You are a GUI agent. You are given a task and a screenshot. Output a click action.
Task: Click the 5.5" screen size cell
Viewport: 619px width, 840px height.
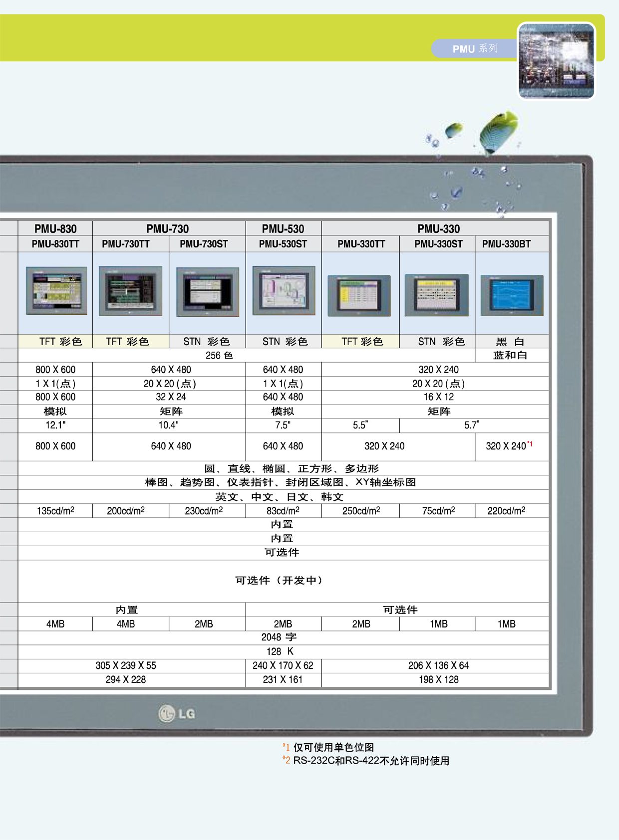[360, 425]
